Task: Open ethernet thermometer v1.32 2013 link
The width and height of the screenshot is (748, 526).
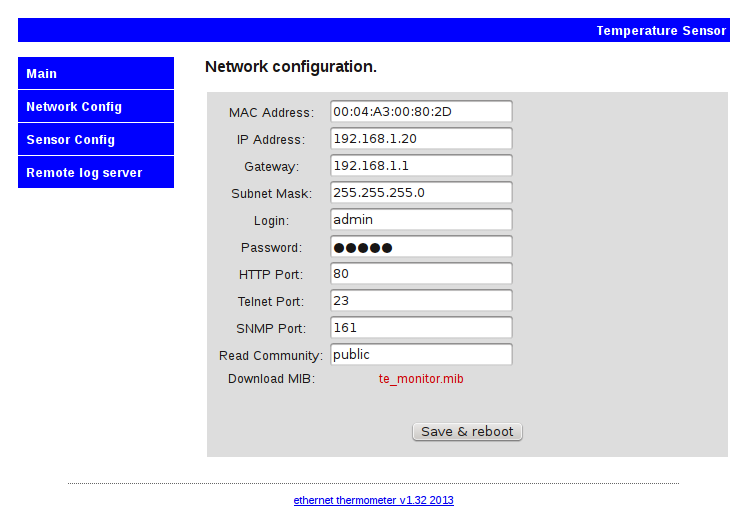Action: point(374,500)
